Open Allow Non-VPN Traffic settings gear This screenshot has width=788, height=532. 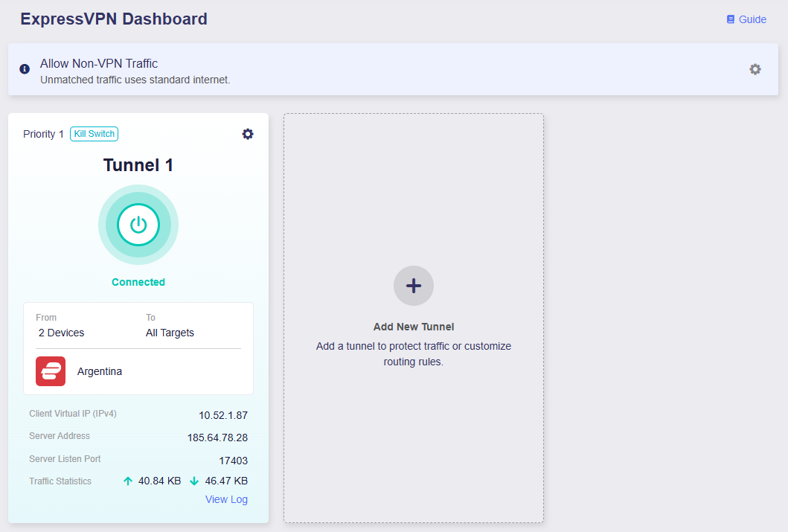tap(755, 69)
